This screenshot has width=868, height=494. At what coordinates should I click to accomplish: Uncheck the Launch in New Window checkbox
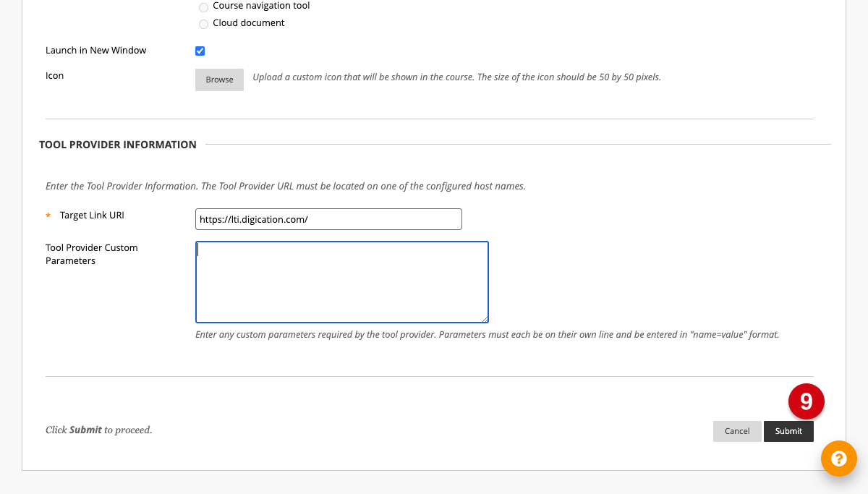(200, 51)
